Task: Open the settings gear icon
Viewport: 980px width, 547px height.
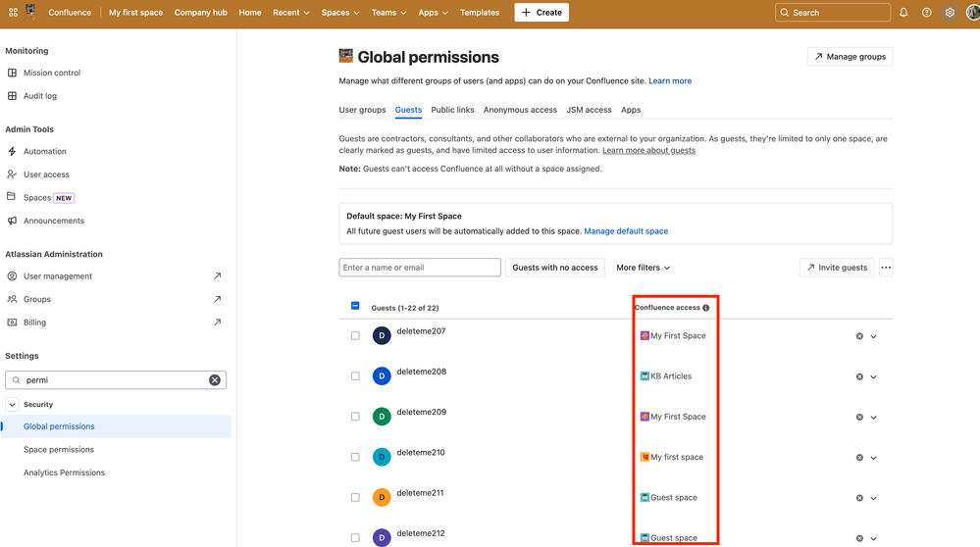Action: 950,13
